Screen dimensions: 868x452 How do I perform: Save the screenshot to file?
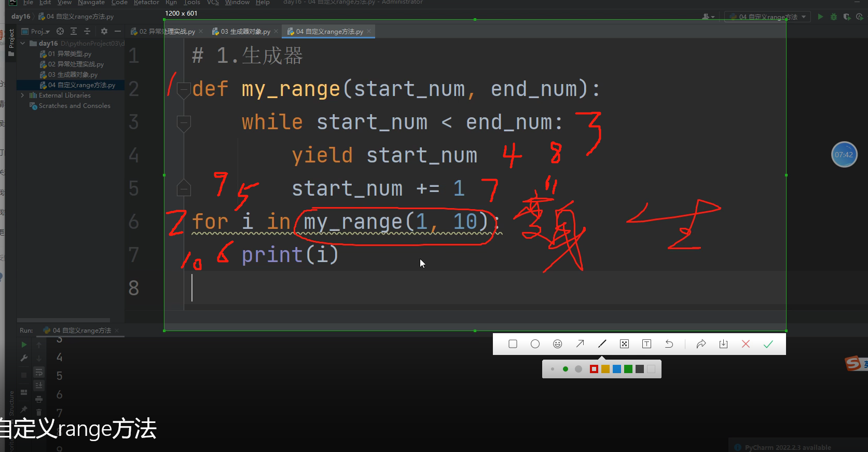pos(723,344)
